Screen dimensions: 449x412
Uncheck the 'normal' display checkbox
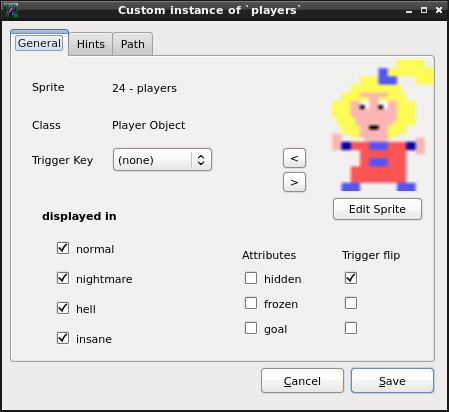coord(63,248)
